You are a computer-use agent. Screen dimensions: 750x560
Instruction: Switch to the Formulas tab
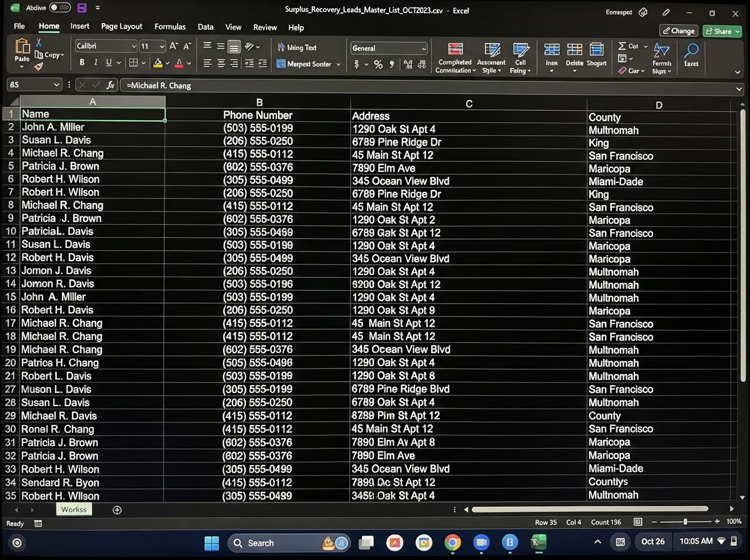click(x=170, y=27)
